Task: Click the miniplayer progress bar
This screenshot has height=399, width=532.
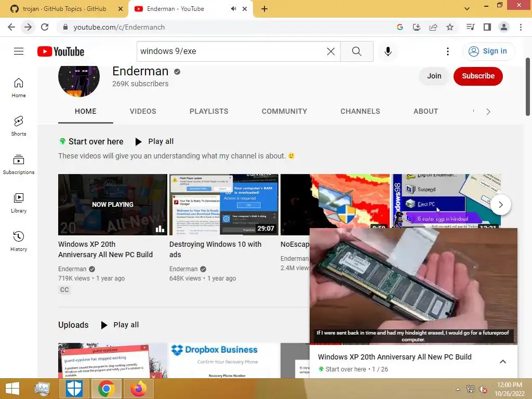Action: [413, 344]
